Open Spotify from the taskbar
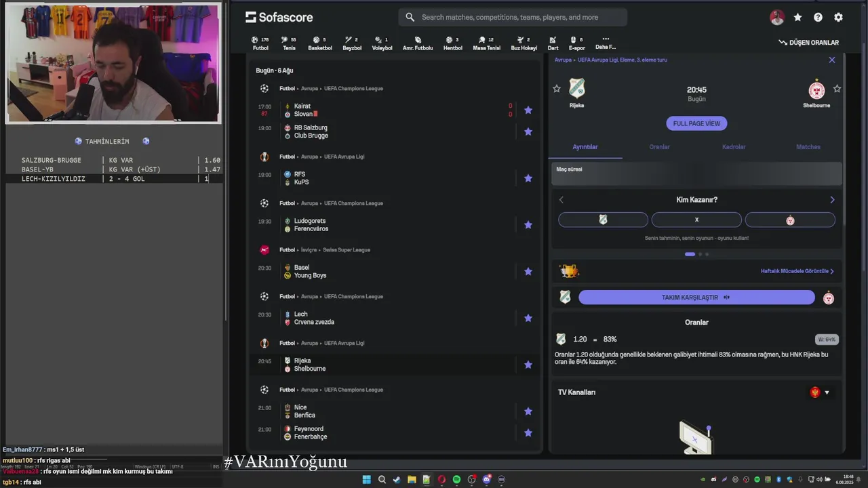The image size is (868, 488). click(456, 479)
